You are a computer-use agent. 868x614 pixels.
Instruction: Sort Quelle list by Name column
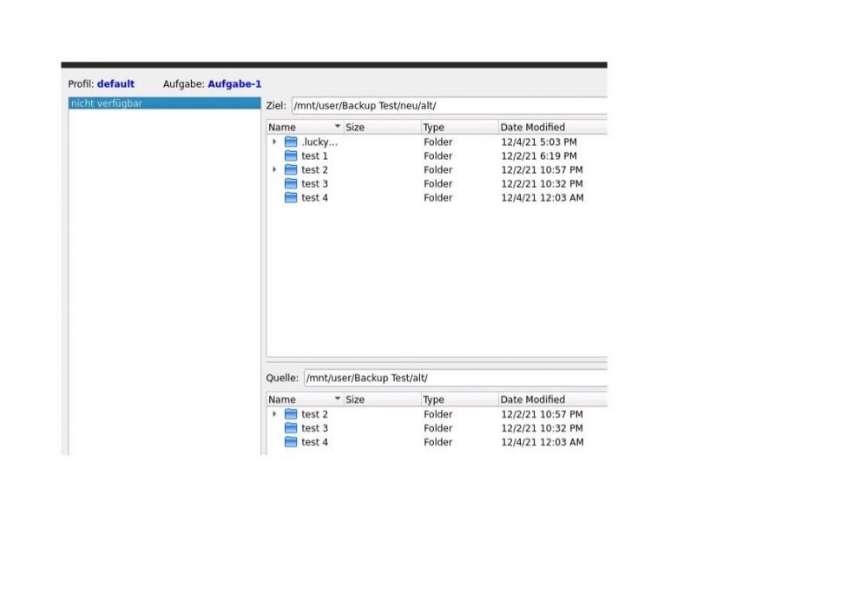coord(305,399)
